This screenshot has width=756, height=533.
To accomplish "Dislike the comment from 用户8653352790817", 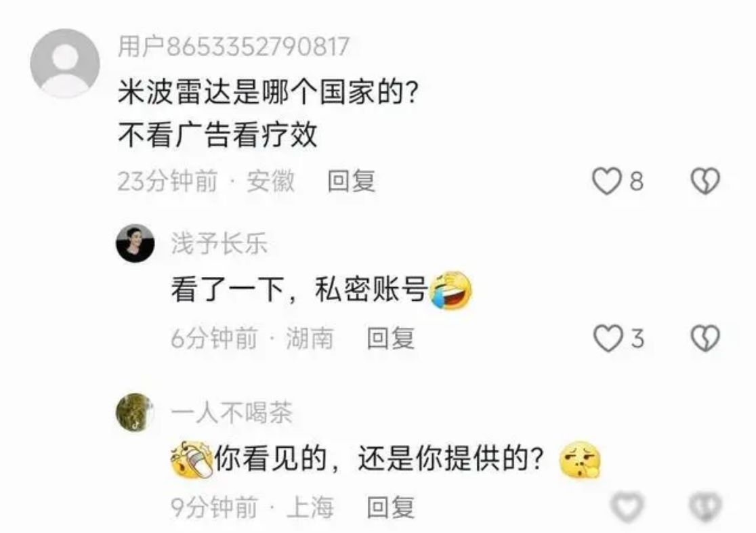I will pyautogui.click(x=705, y=182).
